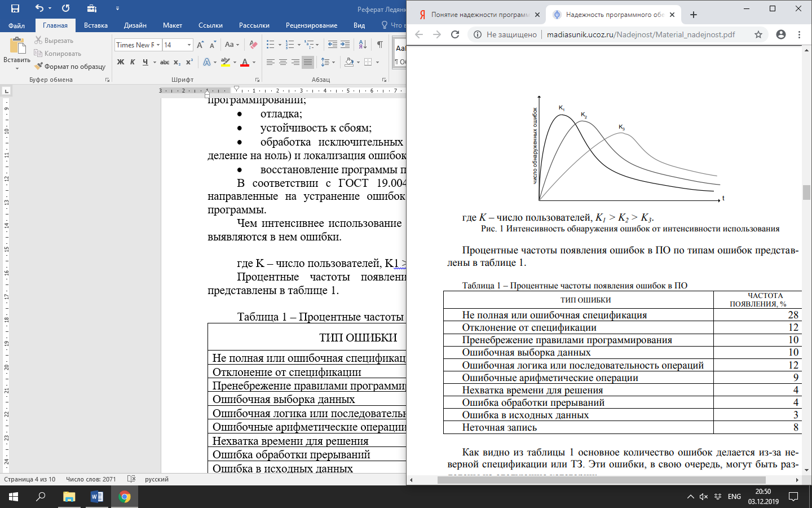Image resolution: width=812 pixels, height=508 pixels.
Task: Reload the page in Chrome
Action: [455, 34]
